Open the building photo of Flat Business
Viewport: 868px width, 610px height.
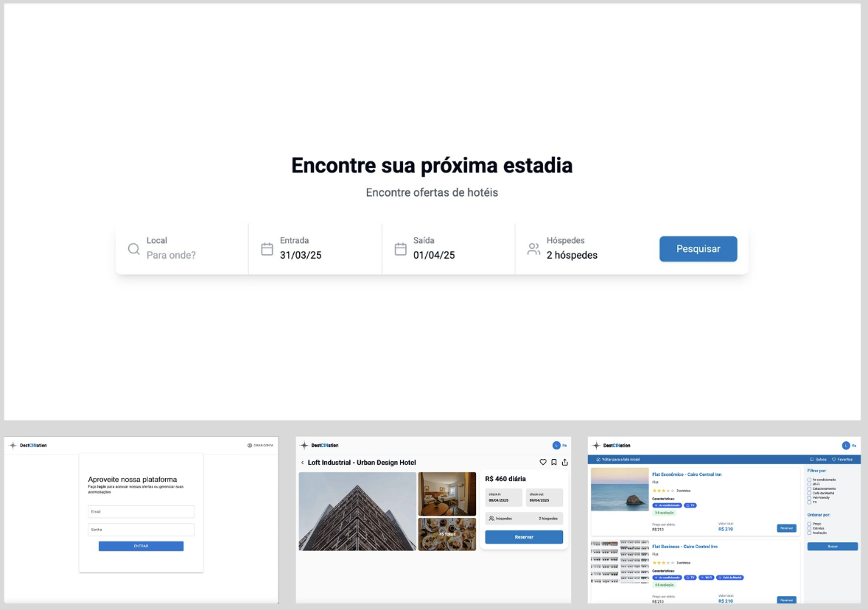(x=620, y=561)
